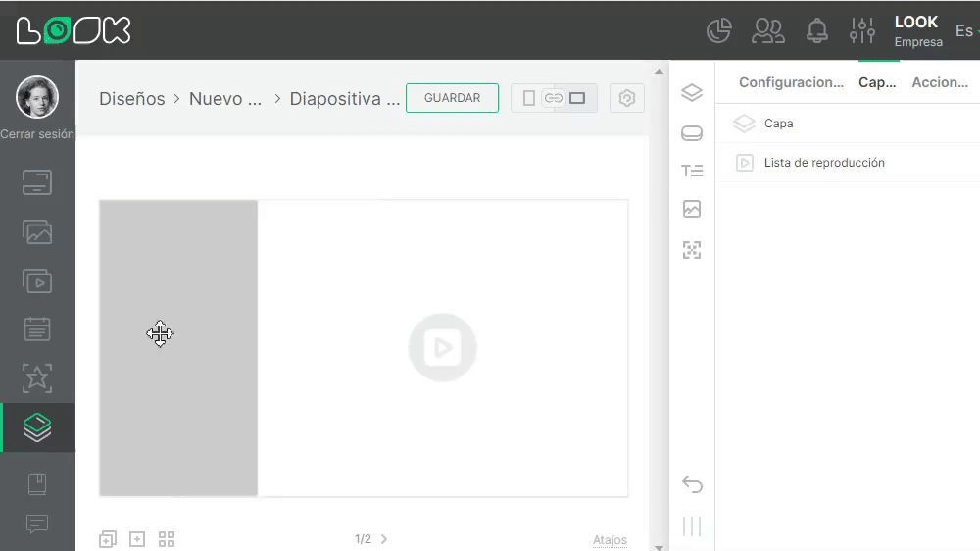Click the Diapositiva ... breadcrumb
Screen dimensions: 980x551
pos(344,99)
